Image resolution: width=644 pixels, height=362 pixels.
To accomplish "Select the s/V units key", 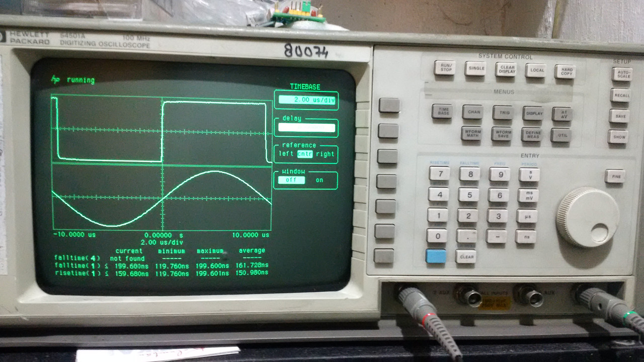I will click(529, 175).
